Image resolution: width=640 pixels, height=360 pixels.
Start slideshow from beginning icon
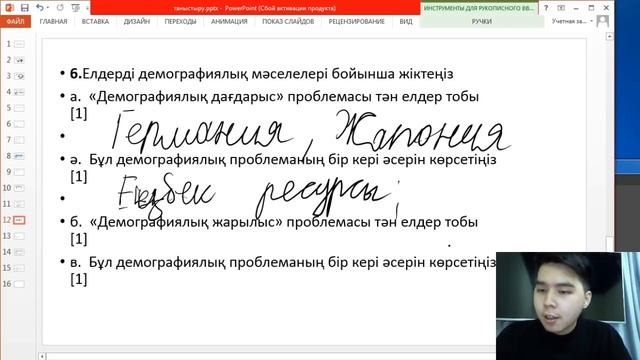point(76,8)
